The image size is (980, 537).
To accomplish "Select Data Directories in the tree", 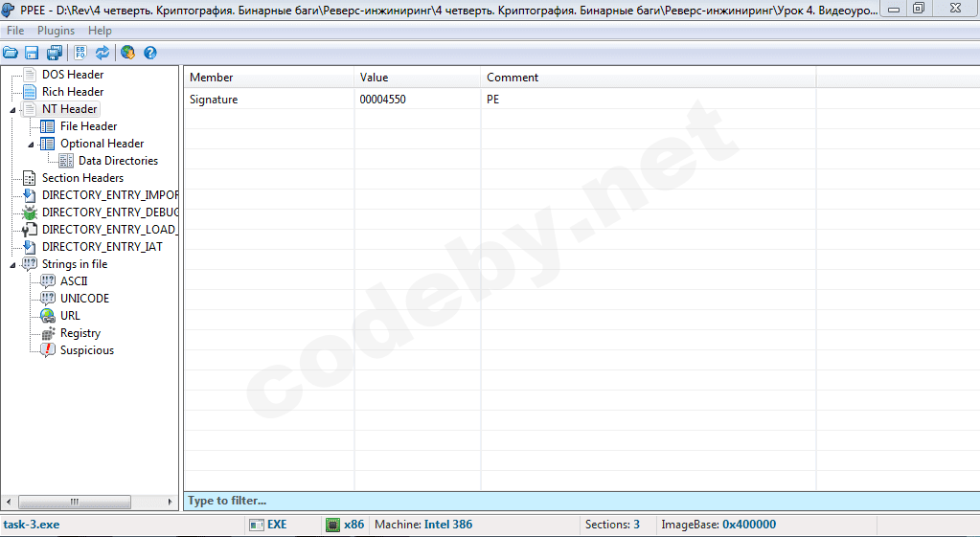I will coord(118,161).
